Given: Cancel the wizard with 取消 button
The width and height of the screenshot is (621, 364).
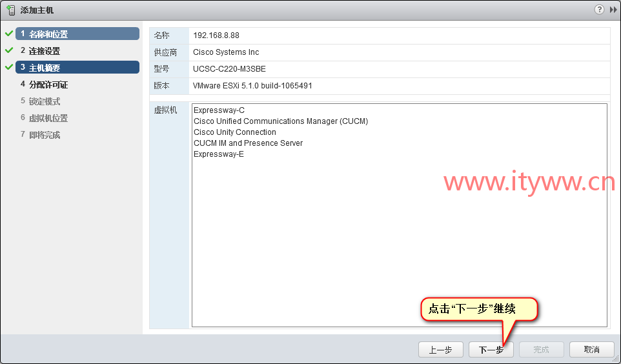Looking at the screenshot, I should 592,349.
